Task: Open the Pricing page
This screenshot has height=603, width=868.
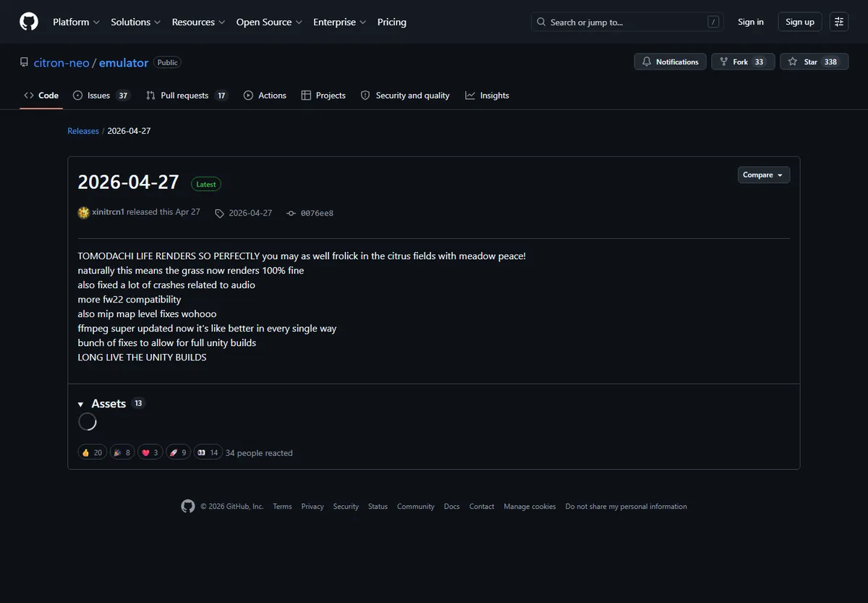Action: pos(392,22)
